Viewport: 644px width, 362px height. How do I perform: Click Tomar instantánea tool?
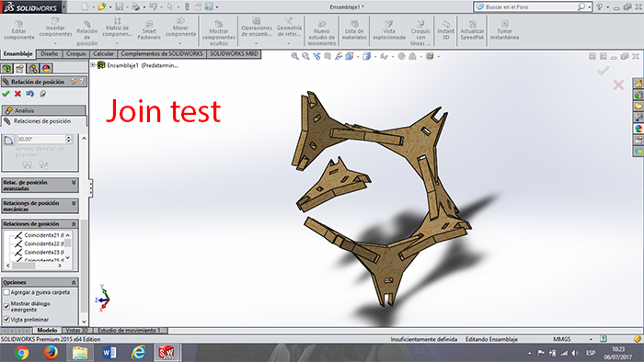coord(504,30)
